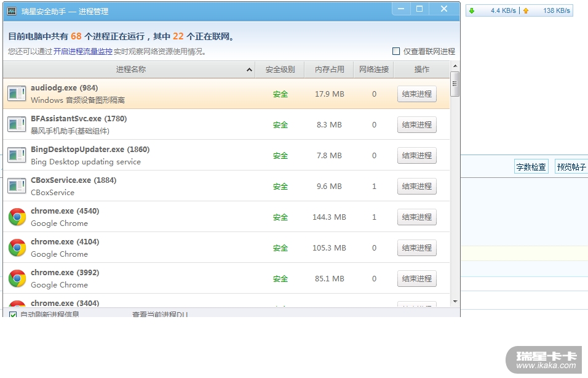Select the CBoxService.exe (1884) name
Screen dimensions: 588x378
(74, 180)
